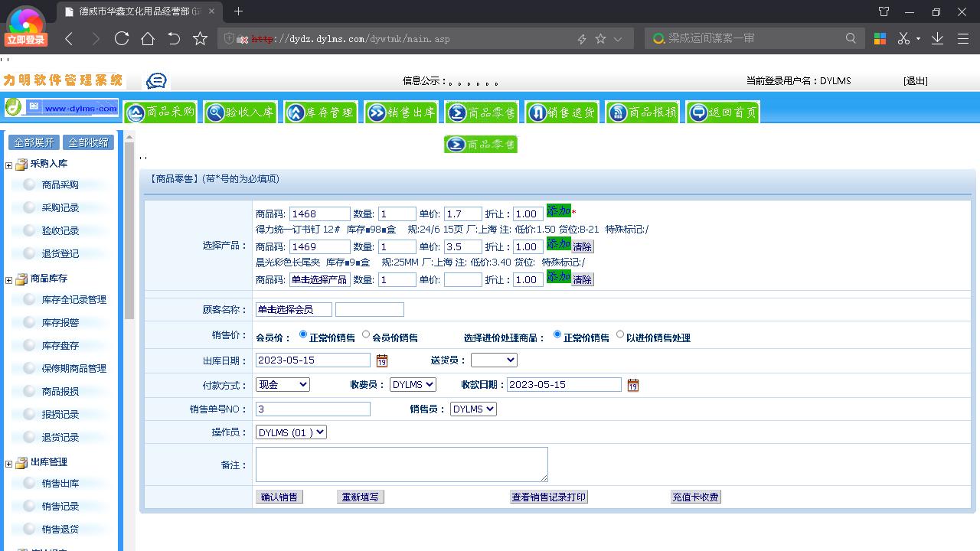Click the 返回首页 toolbar icon
This screenshot has height=551, width=980.
pos(721,112)
